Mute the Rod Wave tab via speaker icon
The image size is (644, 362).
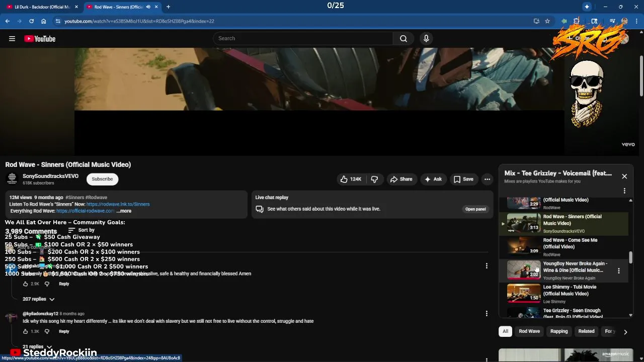[x=148, y=7]
